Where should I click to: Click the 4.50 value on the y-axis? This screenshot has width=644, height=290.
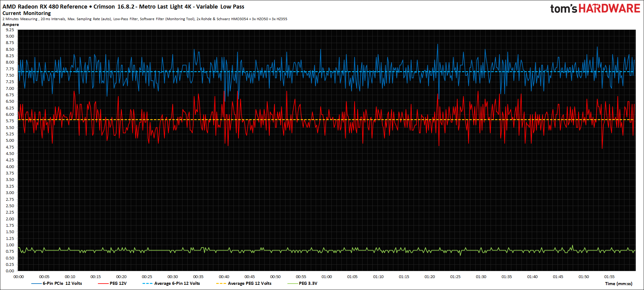[x=10, y=153]
